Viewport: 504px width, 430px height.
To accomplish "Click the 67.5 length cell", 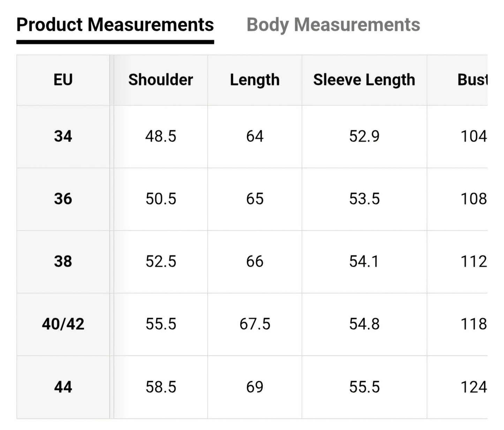I will pos(255,324).
